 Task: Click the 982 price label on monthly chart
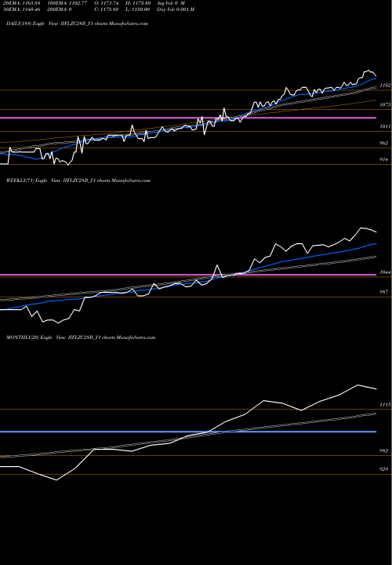[x=384, y=451]
